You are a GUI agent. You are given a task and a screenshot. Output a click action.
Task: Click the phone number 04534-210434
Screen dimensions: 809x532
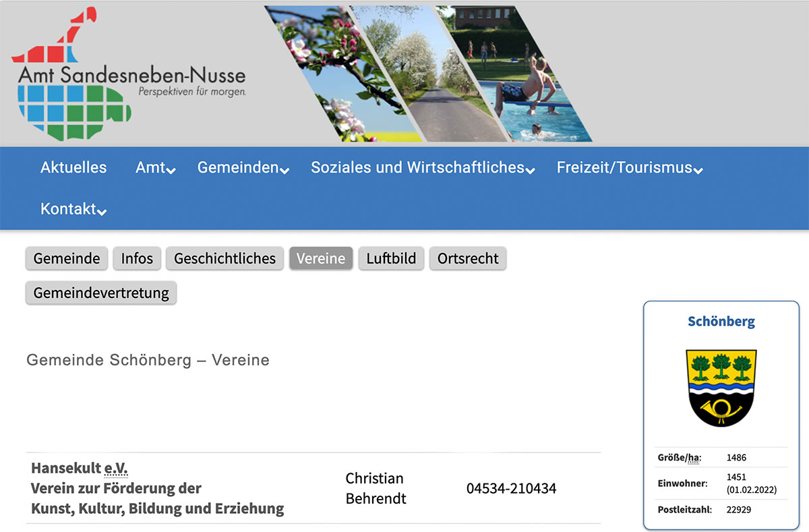click(512, 488)
